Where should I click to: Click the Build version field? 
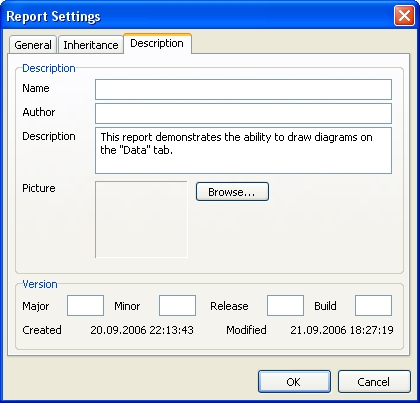[373, 305]
